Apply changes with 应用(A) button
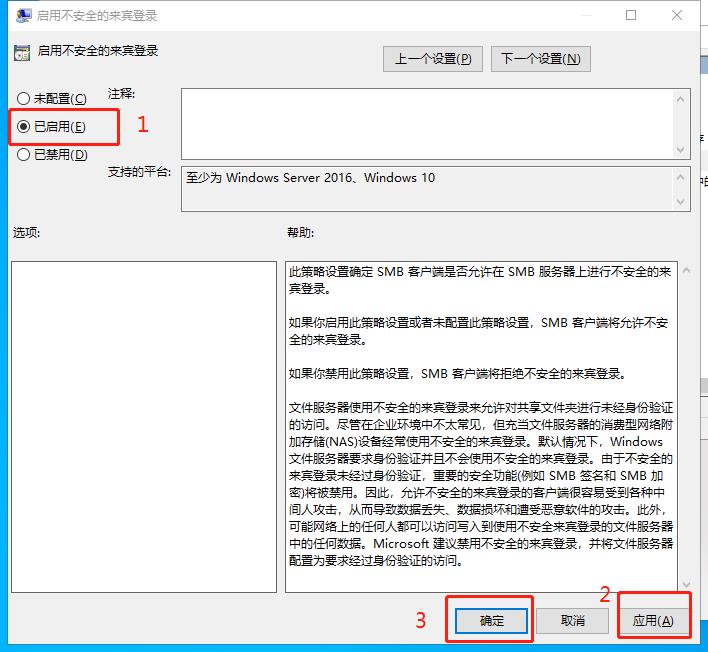Screen dimensions: 708x652 (653, 621)
